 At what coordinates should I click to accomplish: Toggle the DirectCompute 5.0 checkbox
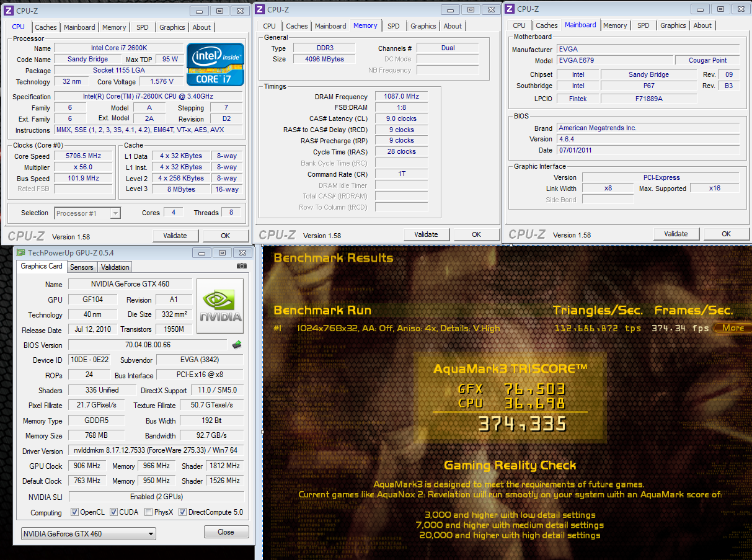(183, 512)
